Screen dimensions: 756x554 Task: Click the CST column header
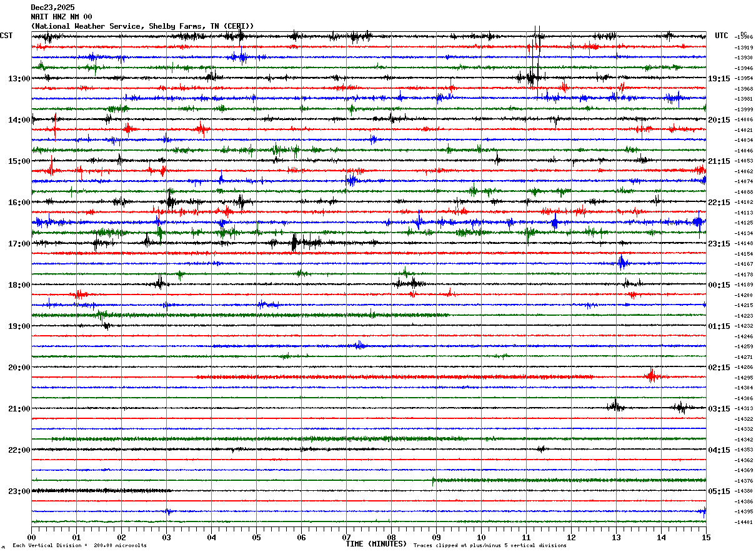[x=6, y=36]
